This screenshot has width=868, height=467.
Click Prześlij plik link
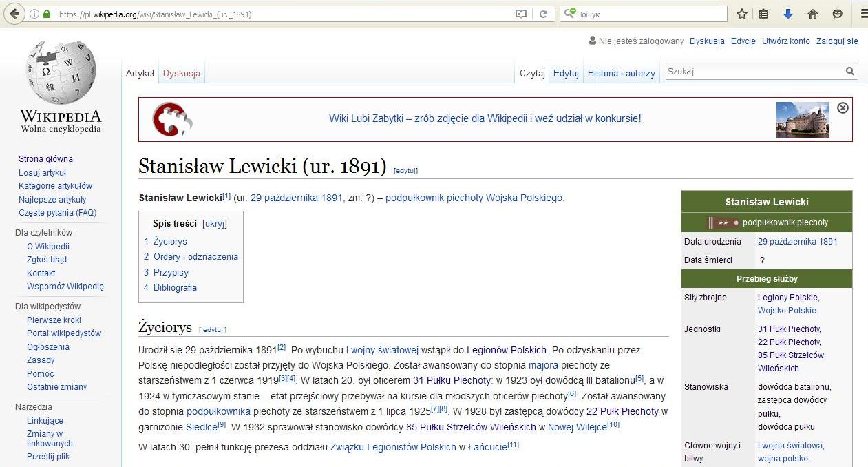coord(48,456)
